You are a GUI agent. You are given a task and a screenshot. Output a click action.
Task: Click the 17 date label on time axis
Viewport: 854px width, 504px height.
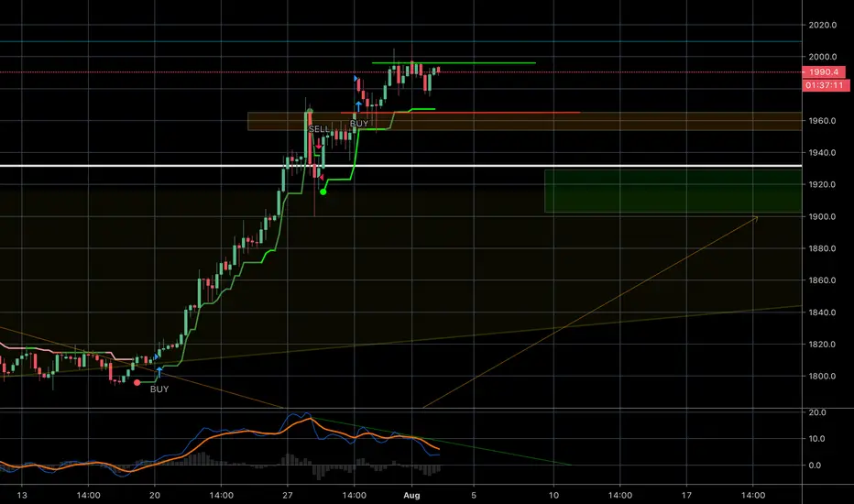[x=686, y=495]
